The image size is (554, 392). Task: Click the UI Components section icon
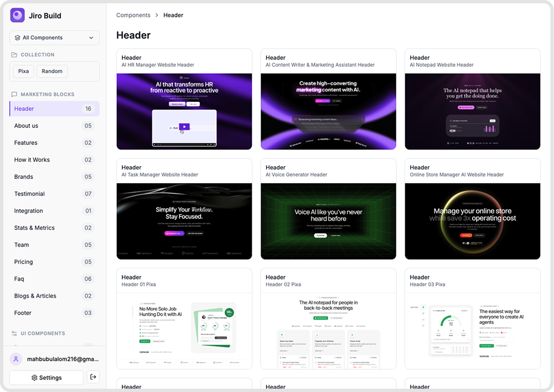click(14, 333)
